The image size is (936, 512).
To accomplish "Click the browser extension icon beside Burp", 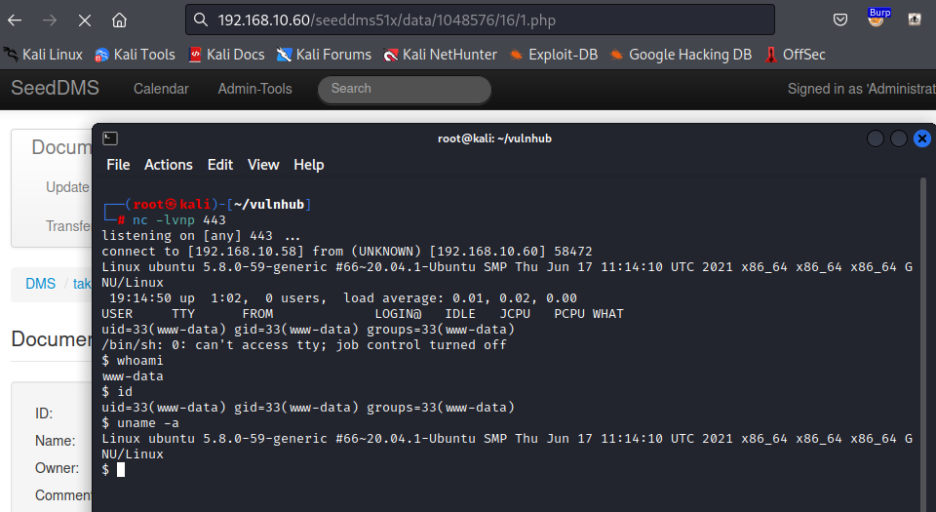I will point(915,20).
